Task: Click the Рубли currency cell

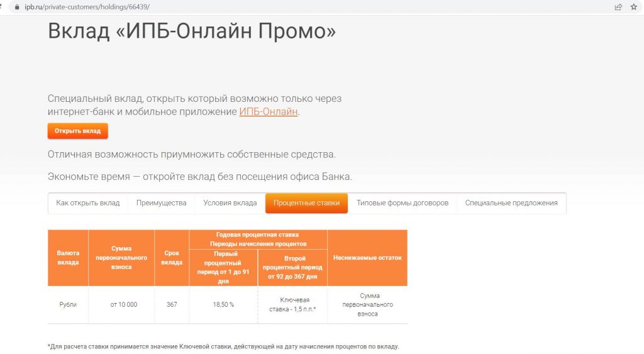Action: point(68,305)
